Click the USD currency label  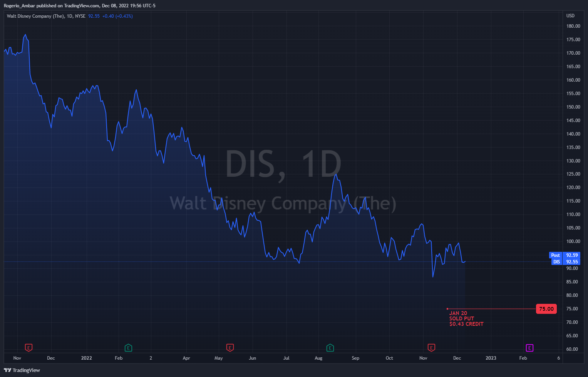[x=570, y=16]
